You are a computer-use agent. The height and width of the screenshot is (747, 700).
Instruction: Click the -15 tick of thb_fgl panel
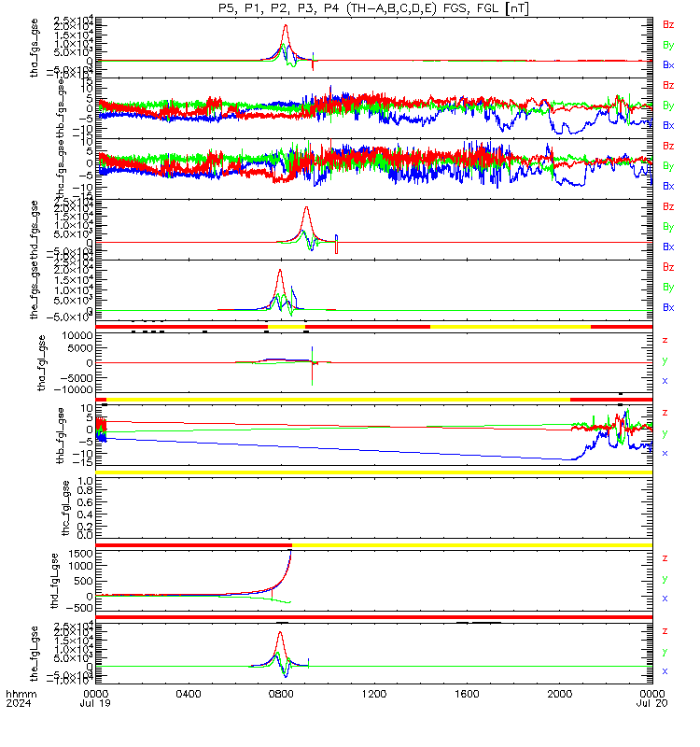pyautogui.click(x=80, y=462)
